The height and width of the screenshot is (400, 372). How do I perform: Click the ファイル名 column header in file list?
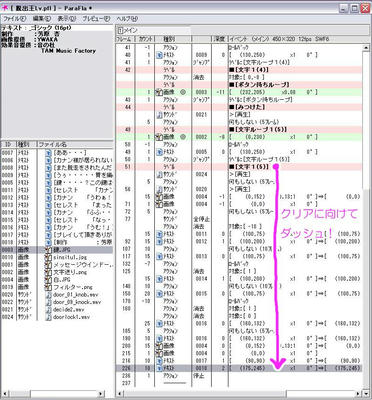pos(75,144)
